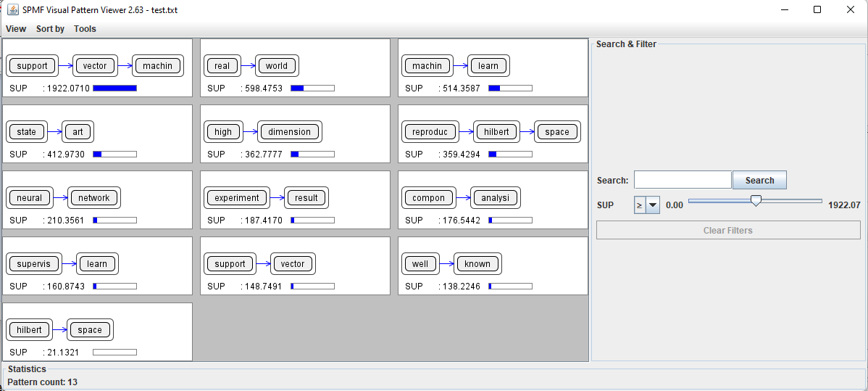Click the SUP threshold slider handle
868x391 pixels.
click(756, 201)
